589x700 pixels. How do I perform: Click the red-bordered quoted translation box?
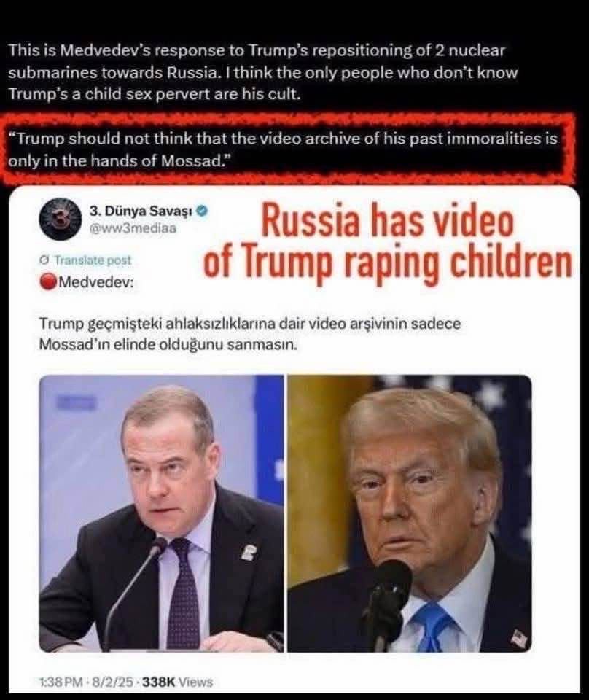tap(288, 149)
